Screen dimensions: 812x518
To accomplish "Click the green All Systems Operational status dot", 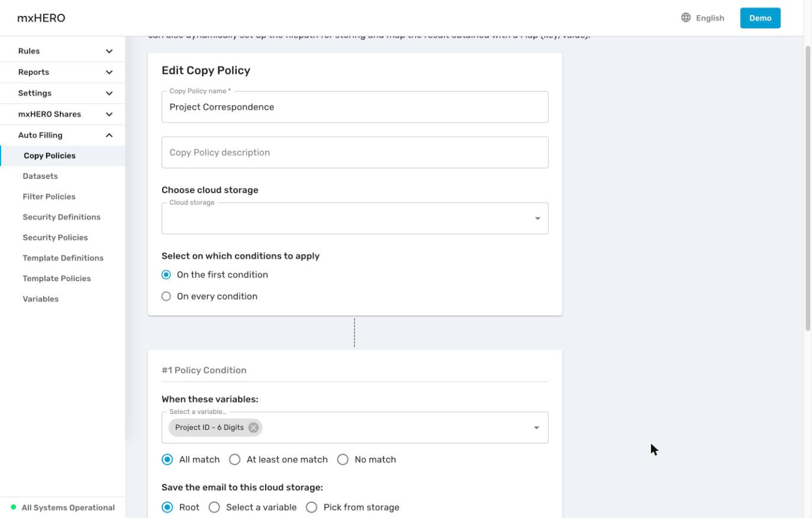I will click(x=14, y=507).
